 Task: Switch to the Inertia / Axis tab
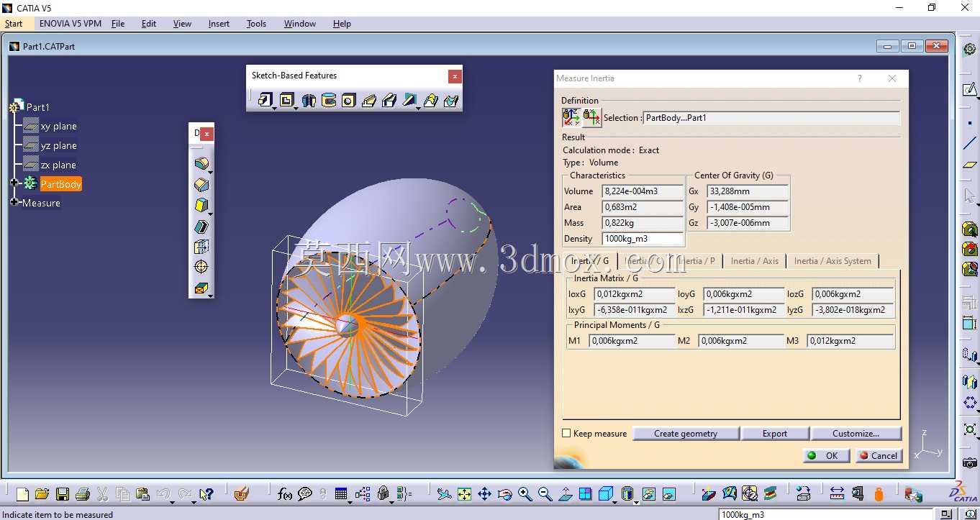pos(754,261)
